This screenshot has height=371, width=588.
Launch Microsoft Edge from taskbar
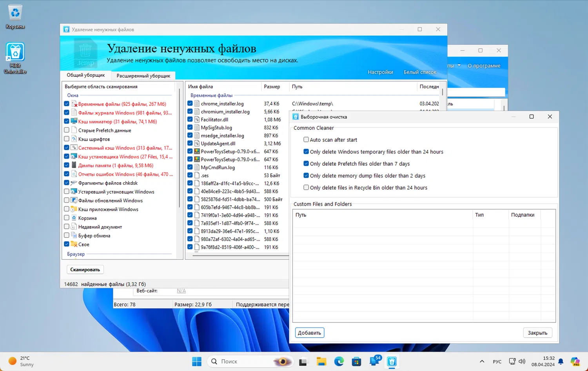339,362
